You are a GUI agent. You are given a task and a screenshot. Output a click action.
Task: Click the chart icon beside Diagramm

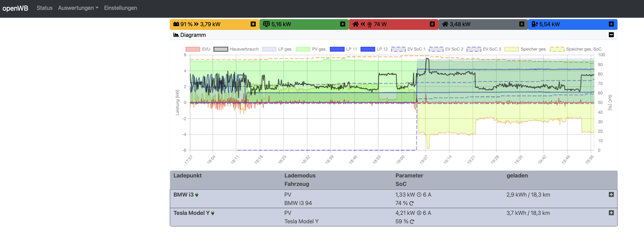point(176,35)
